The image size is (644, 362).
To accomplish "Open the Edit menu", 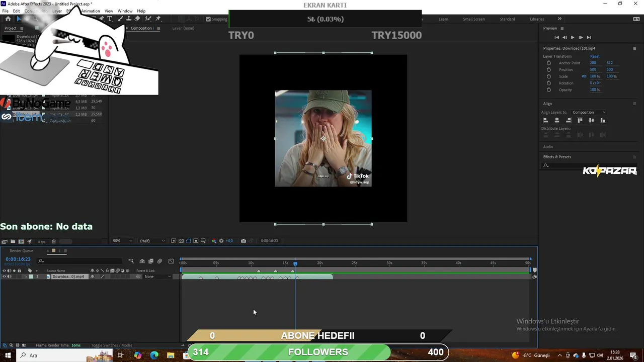I will (x=17, y=11).
